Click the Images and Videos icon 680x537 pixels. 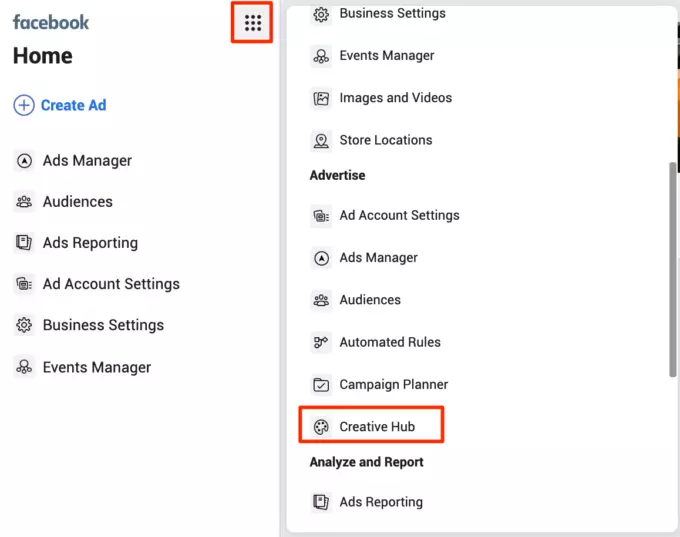(321, 98)
